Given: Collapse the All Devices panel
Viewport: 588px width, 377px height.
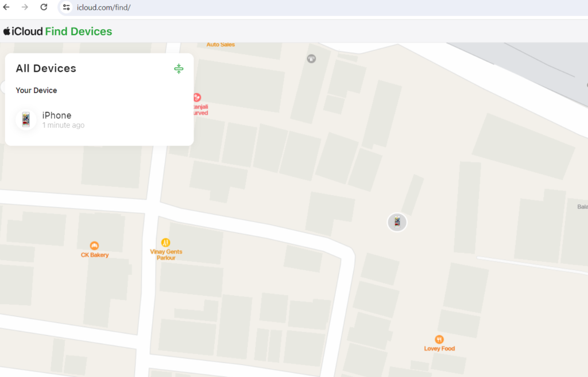Looking at the screenshot, I should (x=179, y=69).
